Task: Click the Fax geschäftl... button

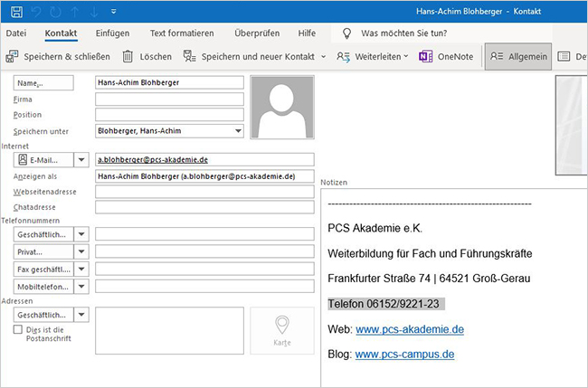Action: click(43, 270)
